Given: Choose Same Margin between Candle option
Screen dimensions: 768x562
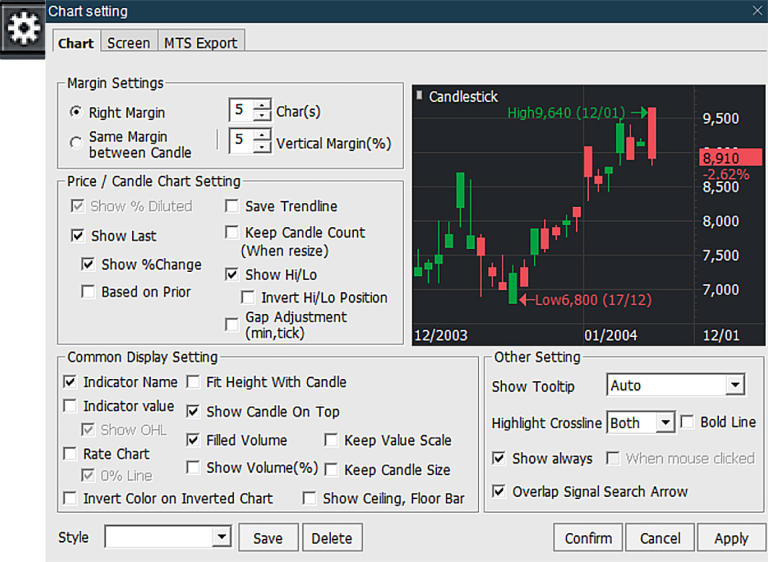Looking at the screenshot, I should [76, 144].
